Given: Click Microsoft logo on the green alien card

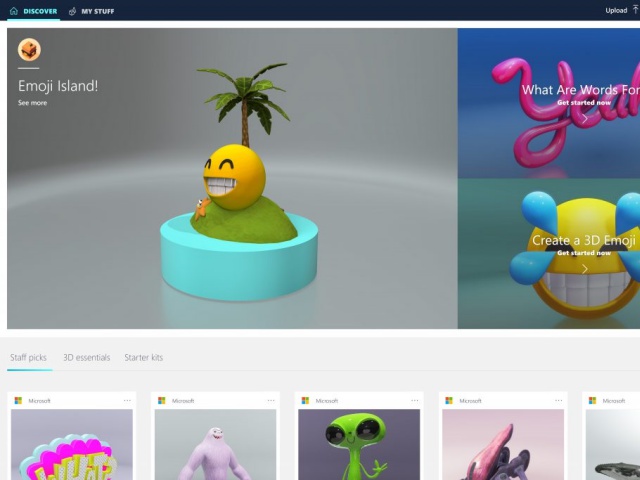Looking at the screenshot, I should point(305,401).
